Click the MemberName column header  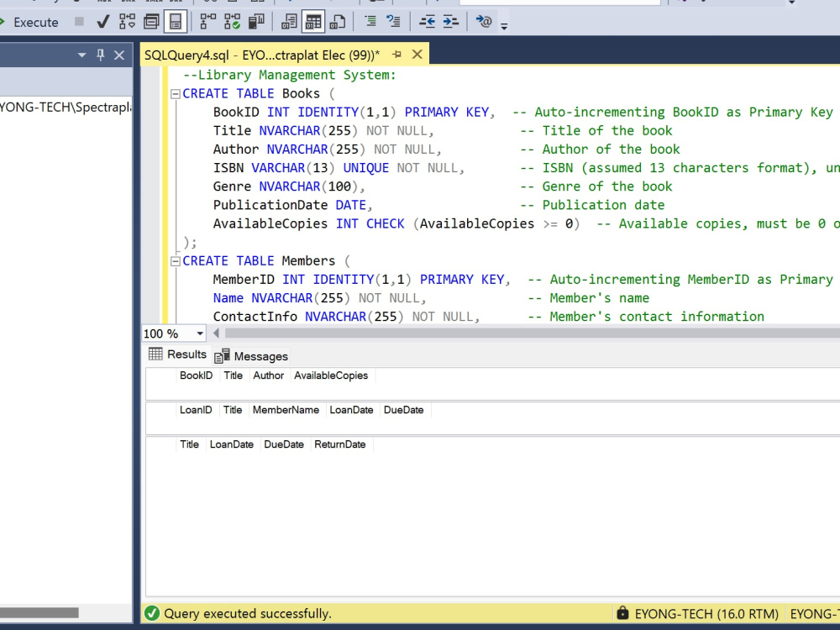(x=286, y=410)
